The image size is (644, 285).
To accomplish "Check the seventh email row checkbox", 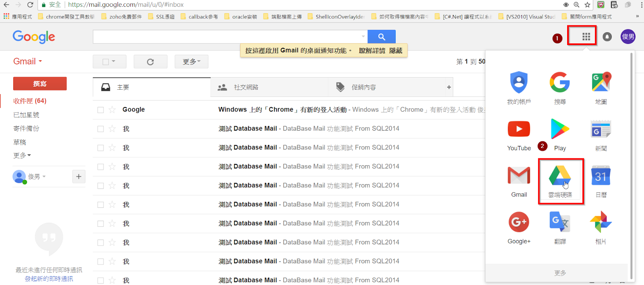I will pos(101,223).
